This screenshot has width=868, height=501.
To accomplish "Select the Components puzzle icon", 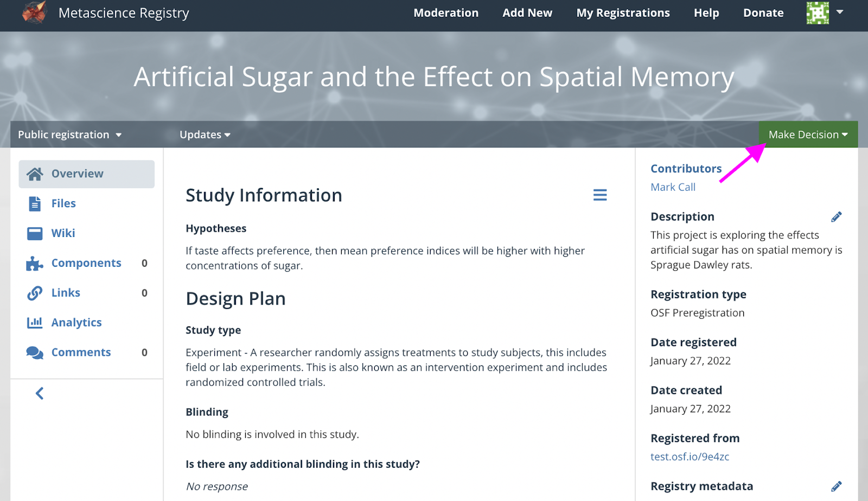I will point(35,264).
